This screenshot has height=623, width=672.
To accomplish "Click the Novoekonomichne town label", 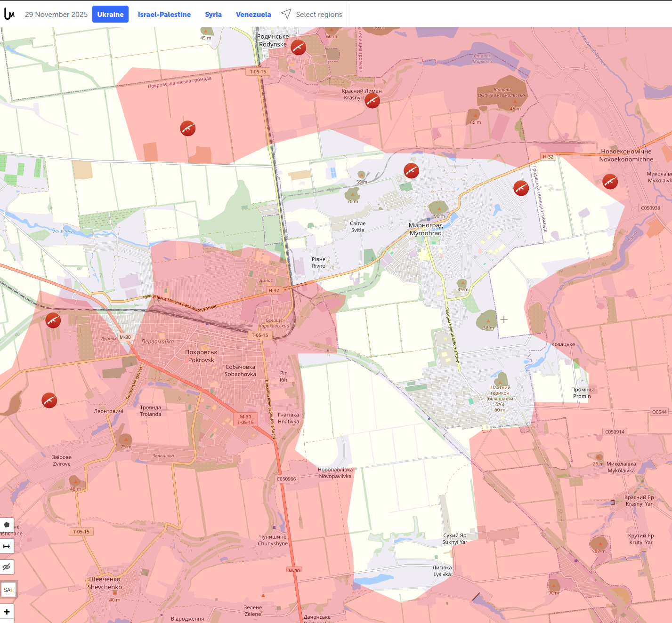I will (x=626, y=155).
